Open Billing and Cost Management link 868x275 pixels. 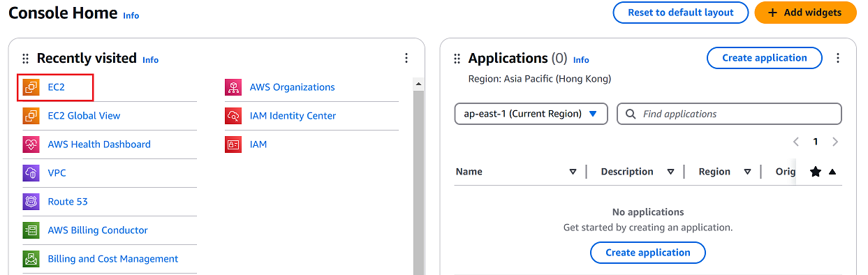point(113,259)
